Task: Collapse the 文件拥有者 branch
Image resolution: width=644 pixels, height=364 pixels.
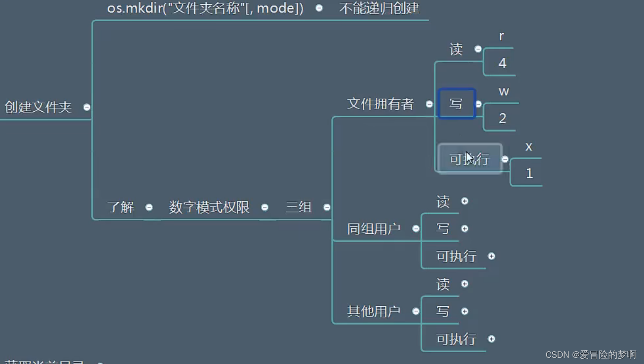Action: pos(429,104)
